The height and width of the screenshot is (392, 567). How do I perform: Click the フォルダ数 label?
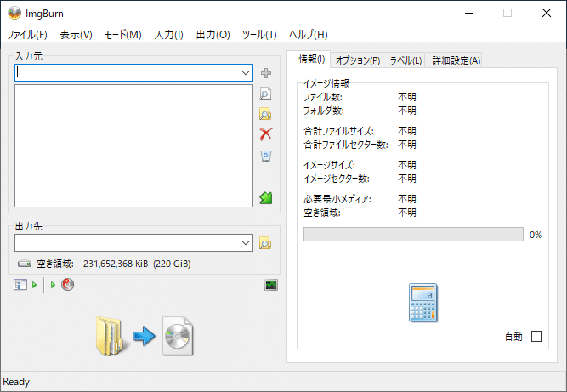(323, 111)
